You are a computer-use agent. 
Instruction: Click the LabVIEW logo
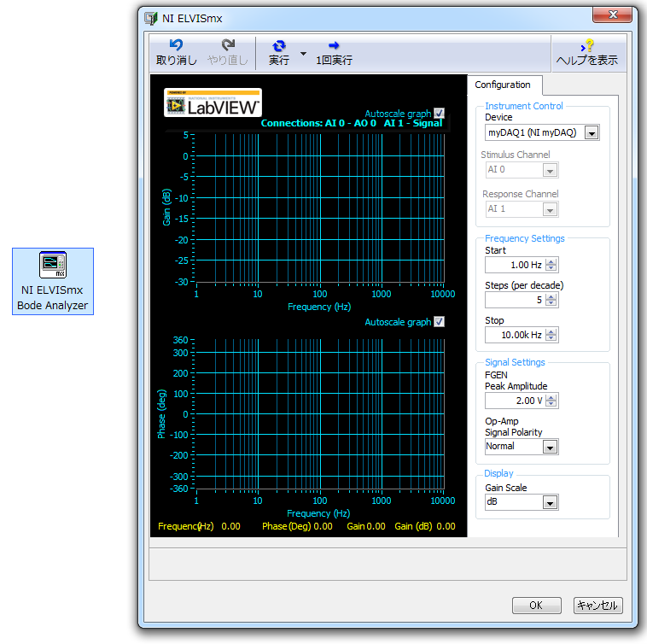(x=213, y=102)
